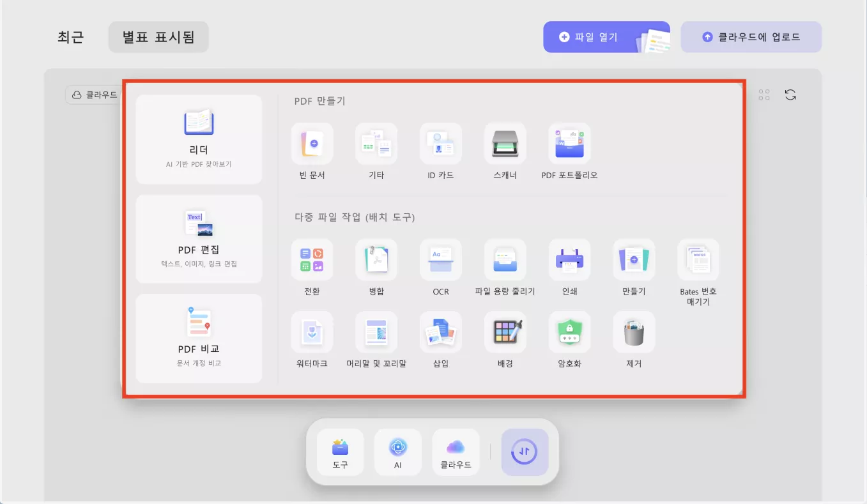Select the 배경 (background) batch tool
Screen dimensions: 867x504
[505, 332]
